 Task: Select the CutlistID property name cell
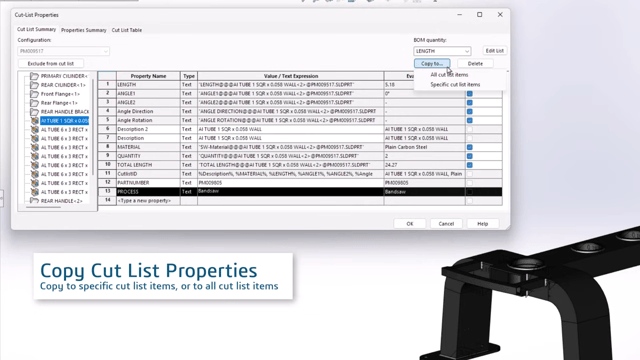pyautogui.click(x=148, y=174)
